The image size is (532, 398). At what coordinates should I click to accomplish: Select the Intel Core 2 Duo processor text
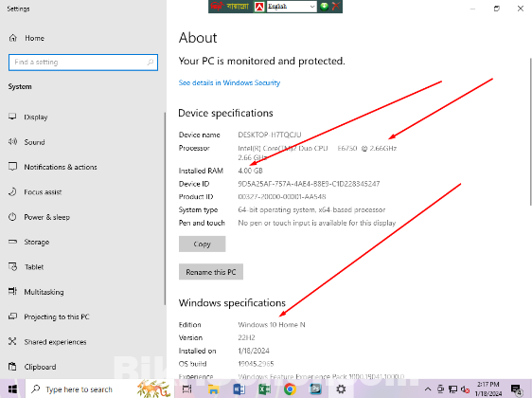click(x=317, y=153)
